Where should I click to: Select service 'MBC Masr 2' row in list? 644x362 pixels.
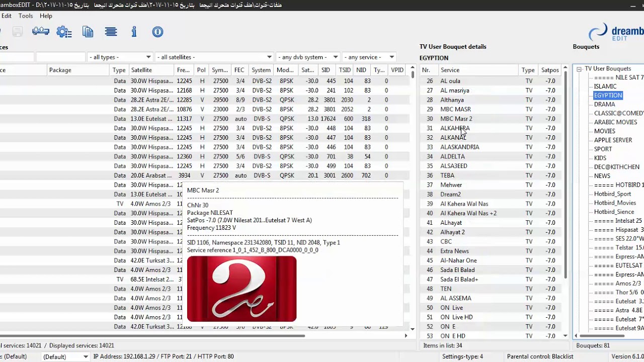(491, 119)
